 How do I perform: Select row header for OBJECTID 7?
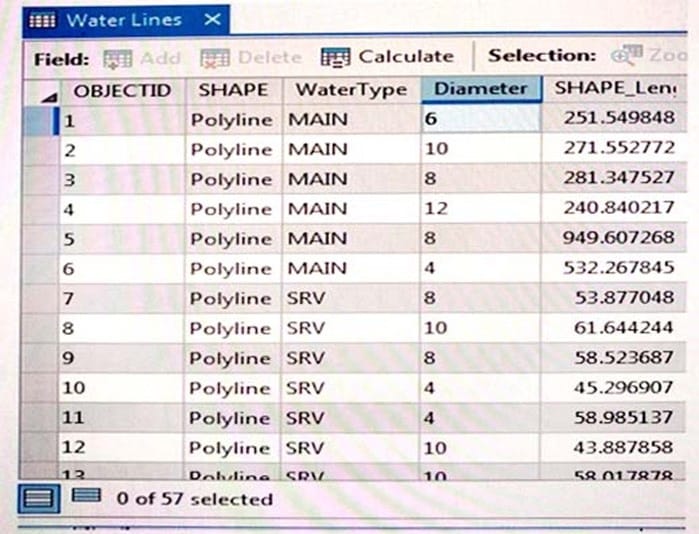click(x=41, y=299)
